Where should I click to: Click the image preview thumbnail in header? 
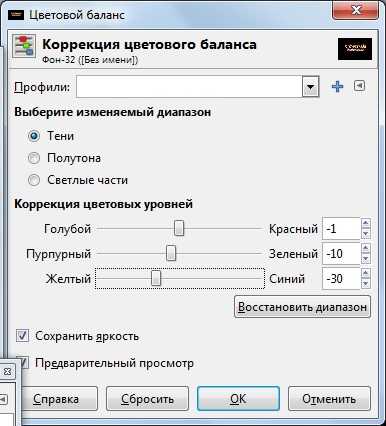[x=355, y=49]
